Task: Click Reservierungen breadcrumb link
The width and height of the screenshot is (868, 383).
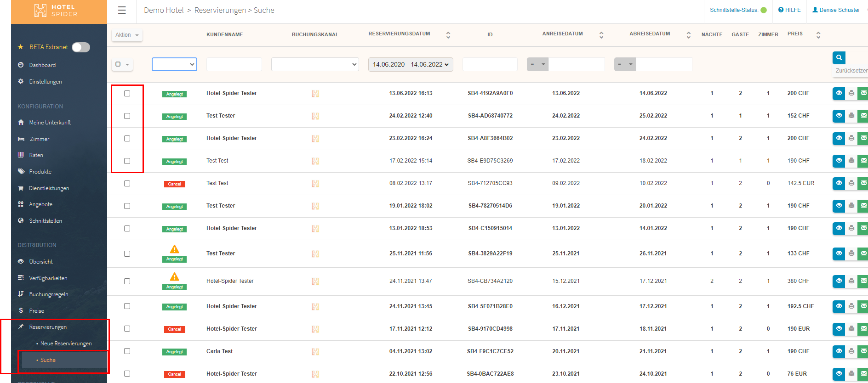Action: point(220,10)
